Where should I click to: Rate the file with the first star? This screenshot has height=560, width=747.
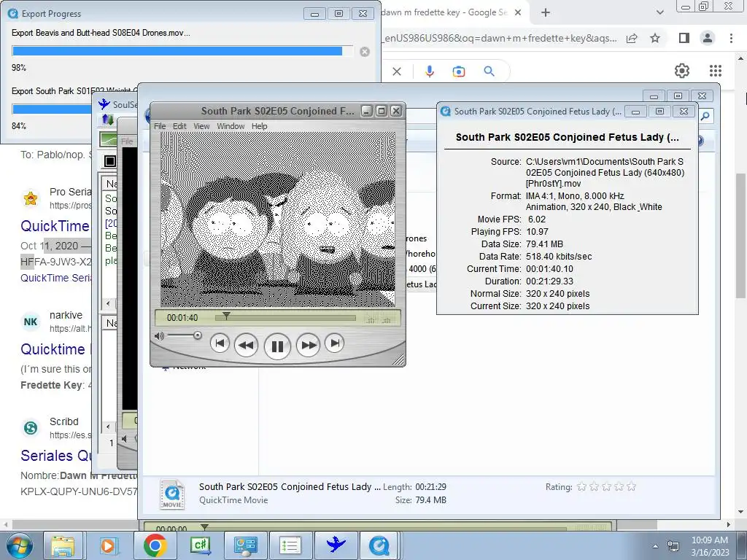[581, 486]
